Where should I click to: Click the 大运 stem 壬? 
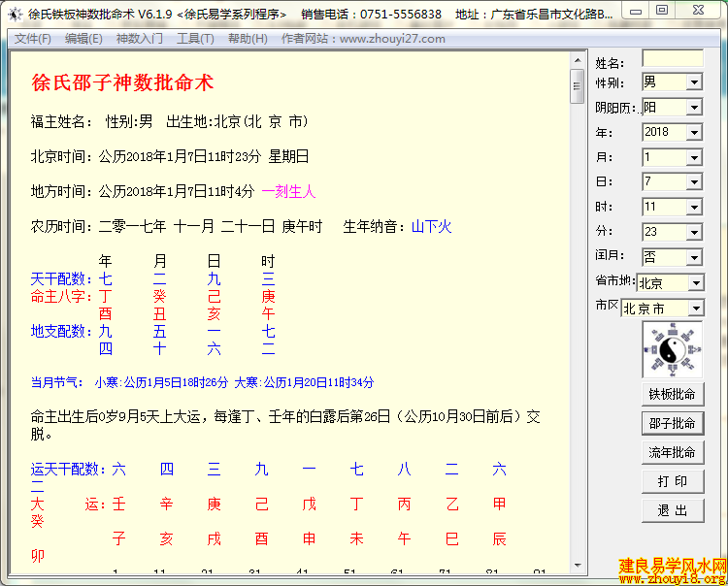pos(118,504)
